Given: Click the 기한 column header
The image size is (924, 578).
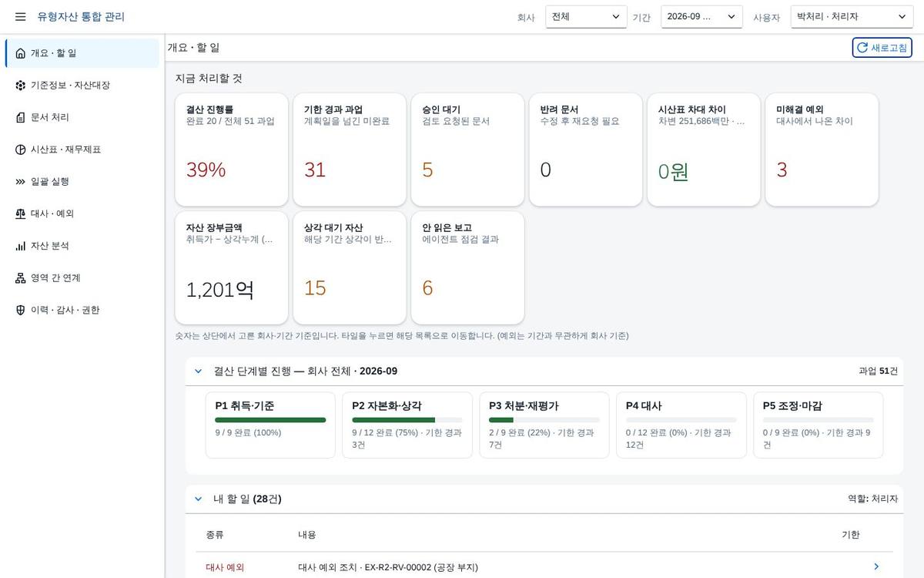Looking at the screenshot, I should click(x=851, y=535).
